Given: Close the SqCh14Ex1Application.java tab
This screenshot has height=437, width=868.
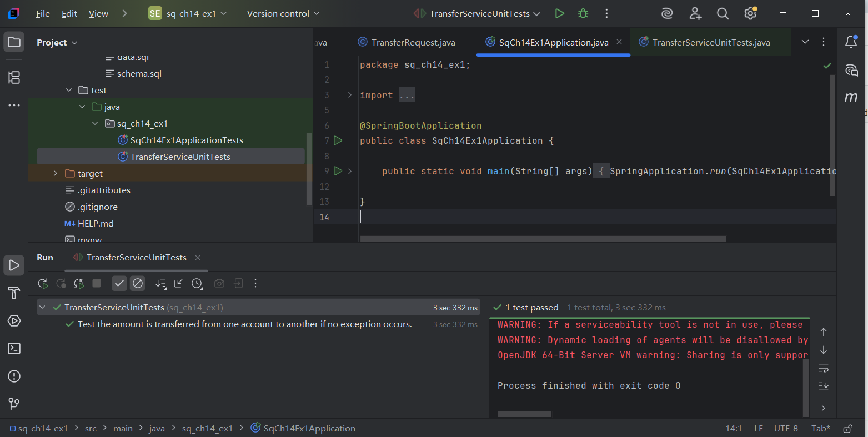Looking at the screenshot, I should click(x=619, y=42).
